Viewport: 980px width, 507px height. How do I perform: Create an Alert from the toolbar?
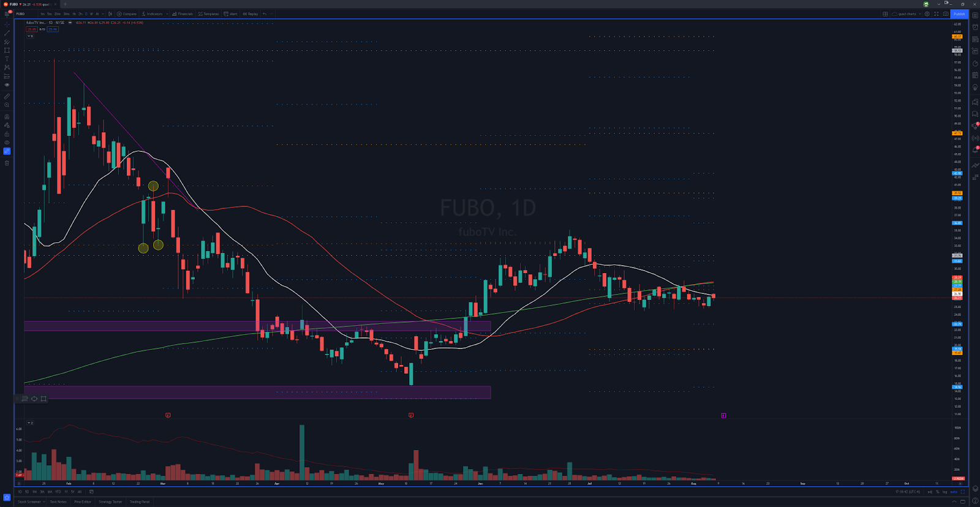click(x=231, y=13)
